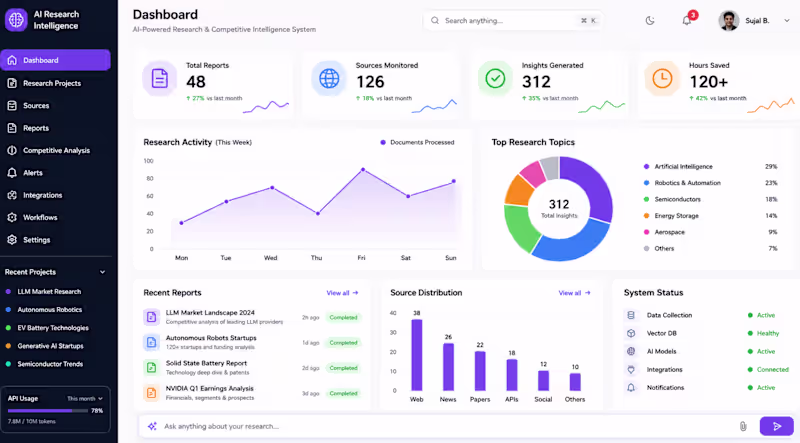800x443 pixels.
Task: Click the Thursday data point on the chart
Action: tap(318, 214)
